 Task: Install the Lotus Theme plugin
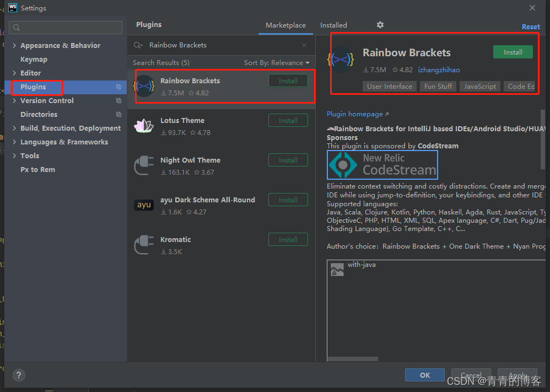coord(288,121)
